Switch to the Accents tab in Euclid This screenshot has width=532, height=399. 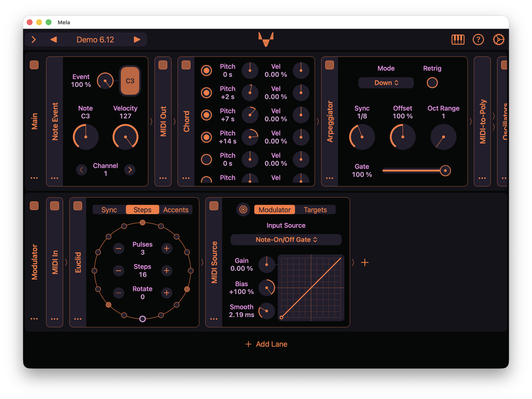pyautogui.click(x=175, y=210)
